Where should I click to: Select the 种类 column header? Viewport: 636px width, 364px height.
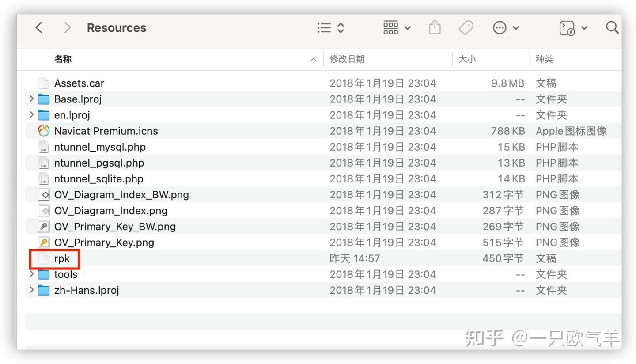tap(545, 59)
